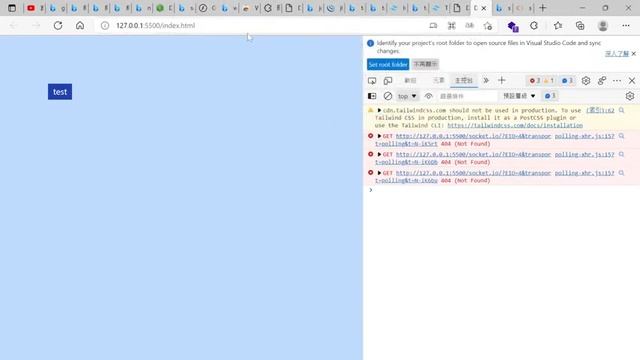Open DevTools feedback/connection icon

tap(602, 80)
